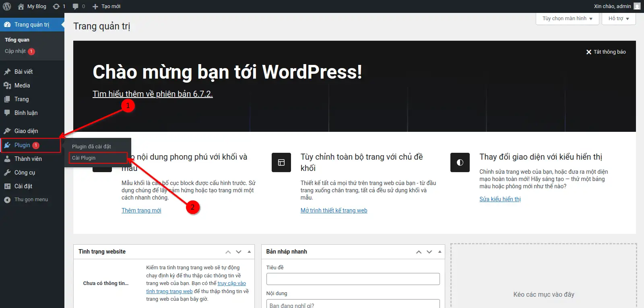Open the Tìm hiểu thêm về phiên bản 6.7.2 link

coord(153,94)
